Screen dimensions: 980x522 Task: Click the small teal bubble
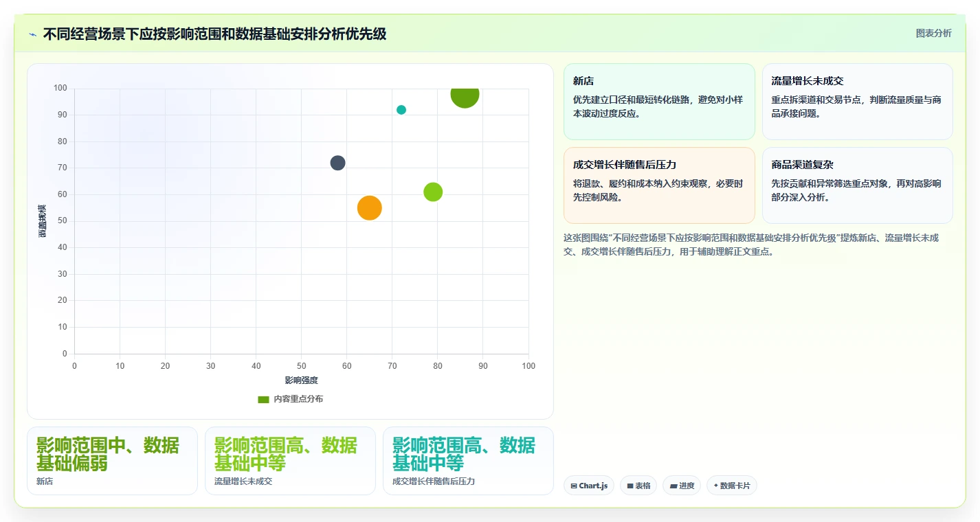tap(401, 110)
